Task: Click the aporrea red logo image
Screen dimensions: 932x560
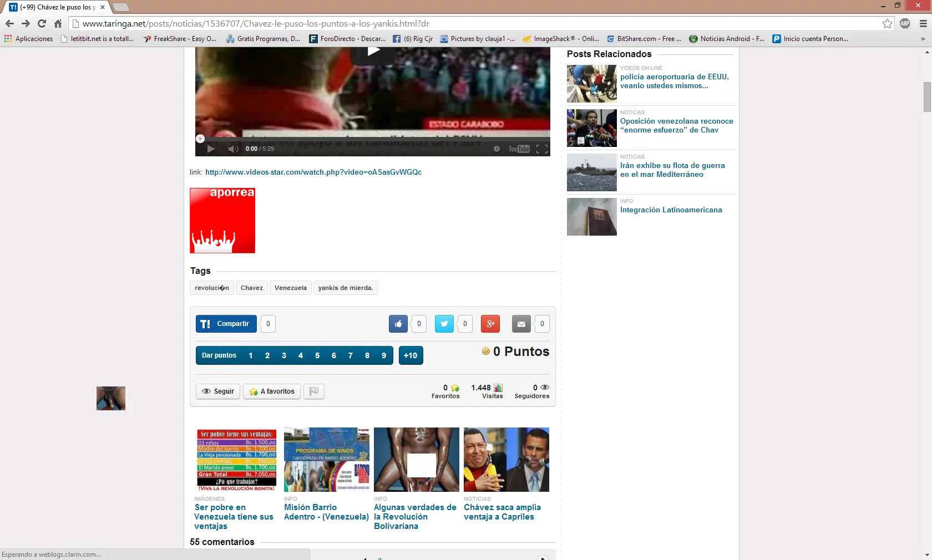Action: click(222, 221)
